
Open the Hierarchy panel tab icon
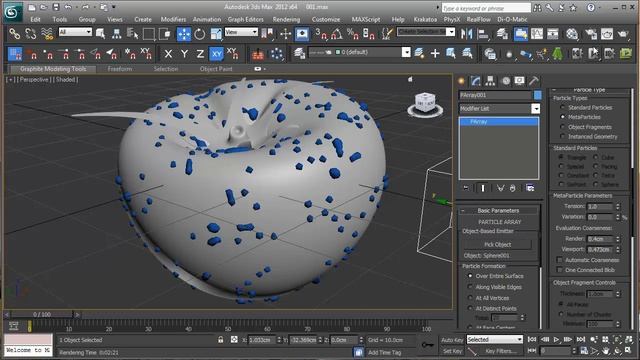click(490, 81)
